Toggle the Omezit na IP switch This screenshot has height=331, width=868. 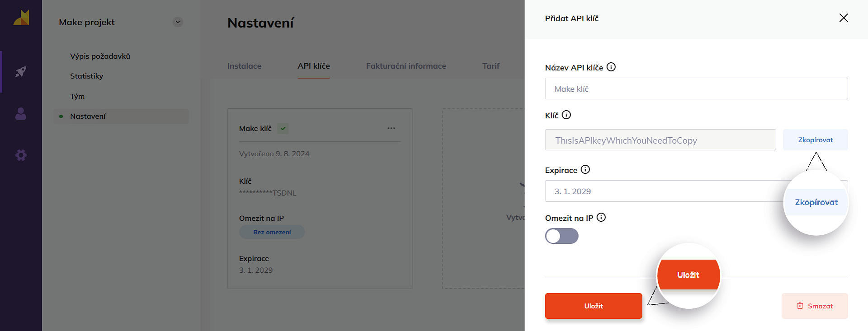(x=561, y=236)
